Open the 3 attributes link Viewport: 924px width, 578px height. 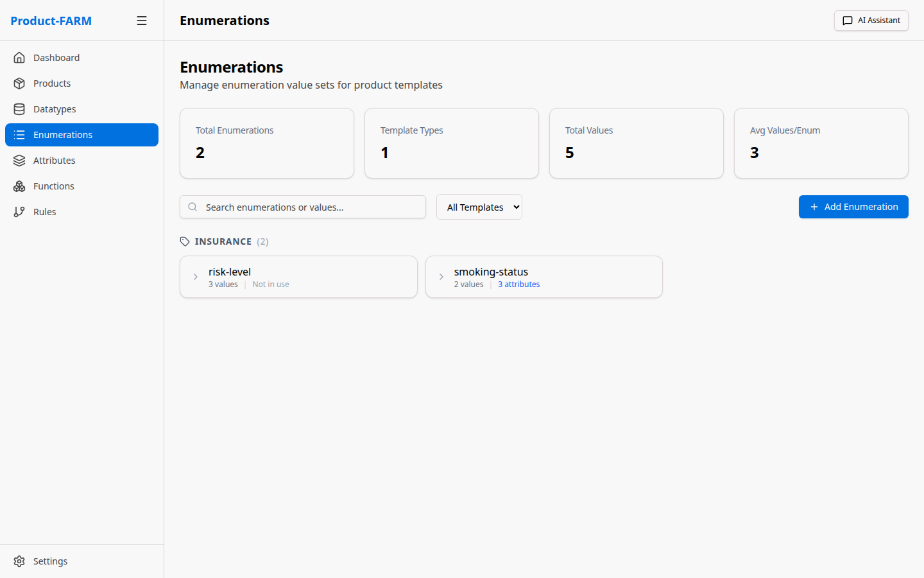pos(518,284)
